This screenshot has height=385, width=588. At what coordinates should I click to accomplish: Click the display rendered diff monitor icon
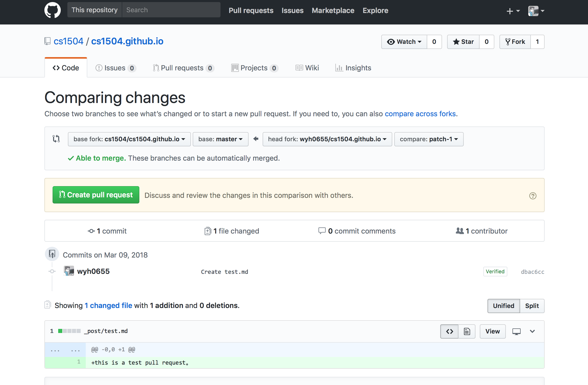516,331
